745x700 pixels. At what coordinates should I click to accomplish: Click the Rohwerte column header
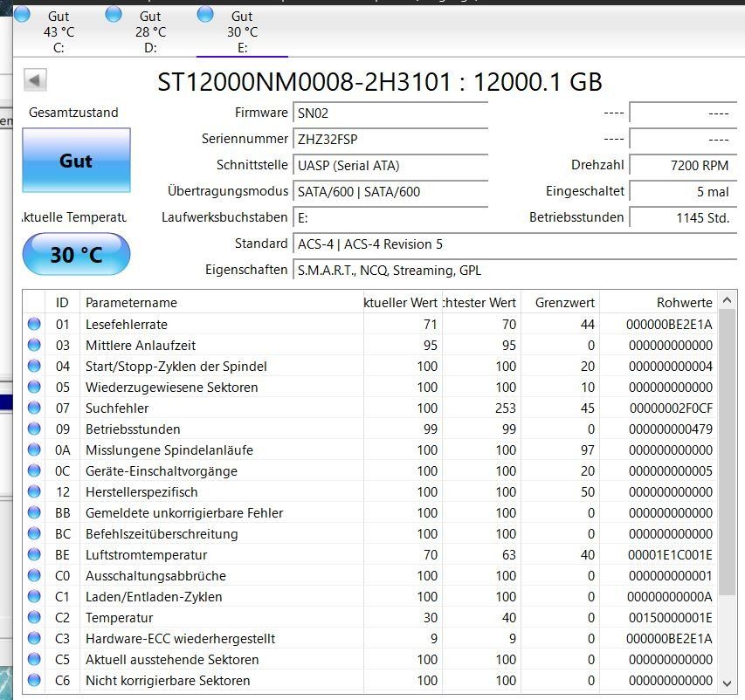pyautogui.click(x=659, y=302)
